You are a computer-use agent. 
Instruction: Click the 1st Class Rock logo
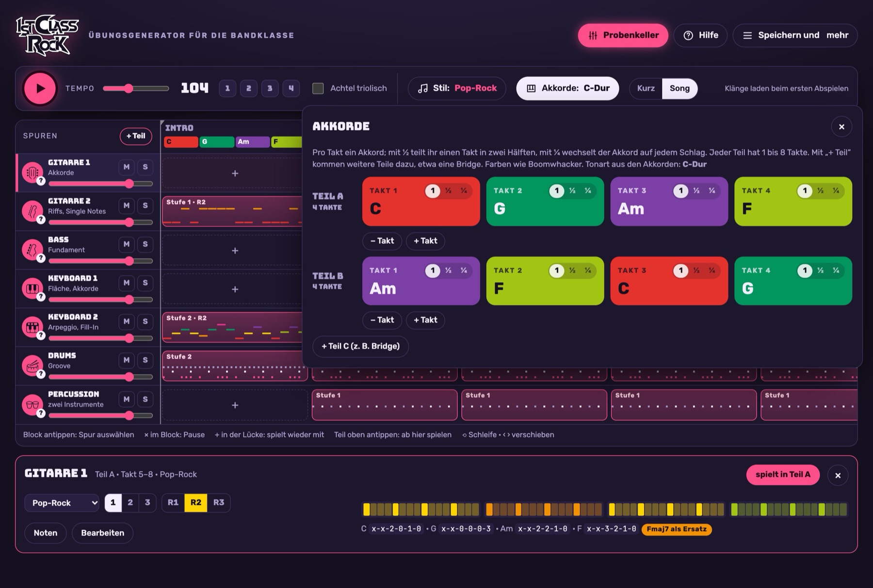[47, 35]
